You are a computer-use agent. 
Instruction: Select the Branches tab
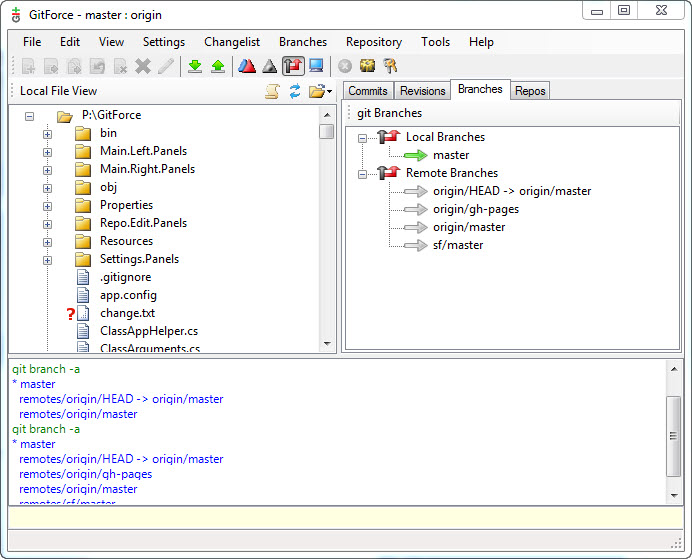coord(480,90)
